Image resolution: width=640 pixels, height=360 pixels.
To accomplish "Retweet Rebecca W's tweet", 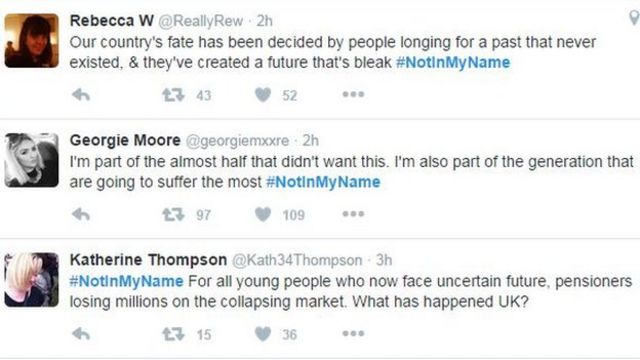I will click(x=173, y=95).
